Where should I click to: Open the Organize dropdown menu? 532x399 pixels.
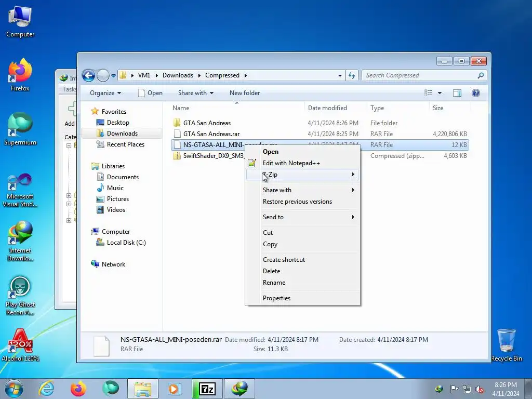(x=105, y=93)
